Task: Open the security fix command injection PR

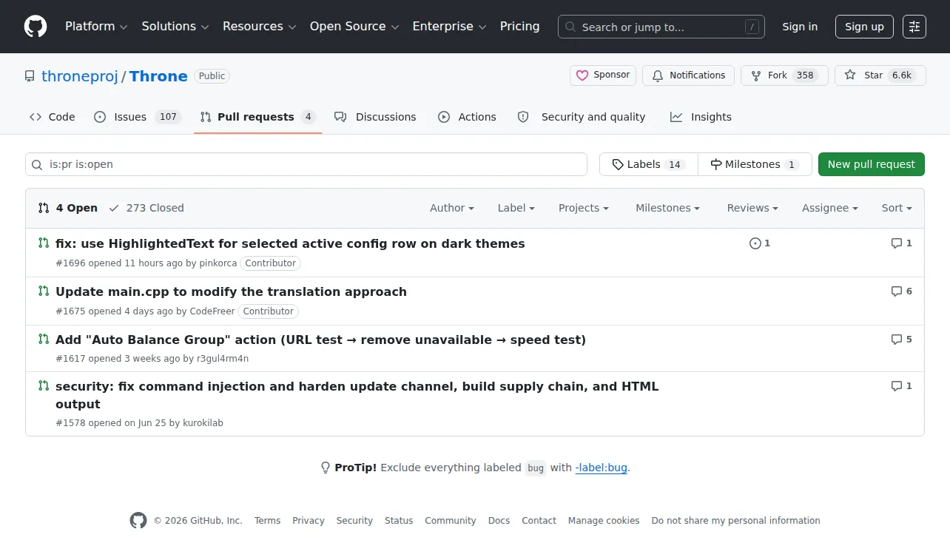Action: pyautogui.click(x=357, y=395)
